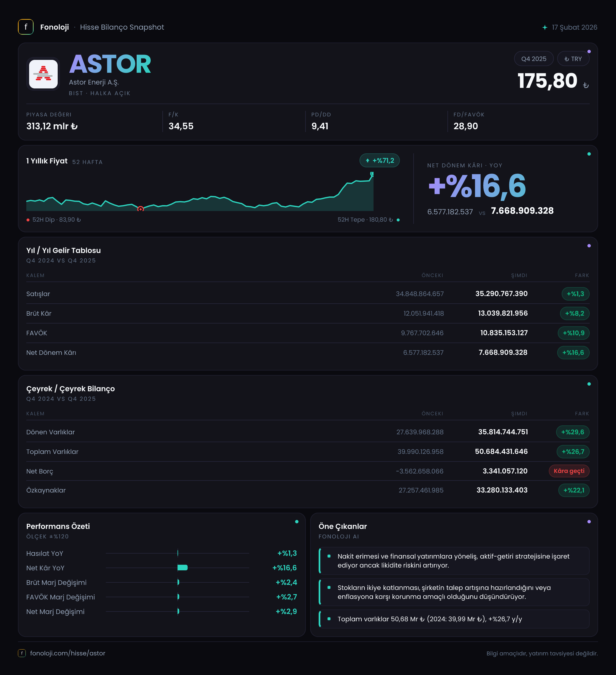
Task: Click the Çeyrek / Çeyrek Bilanço heading
Action: [70, 389]
